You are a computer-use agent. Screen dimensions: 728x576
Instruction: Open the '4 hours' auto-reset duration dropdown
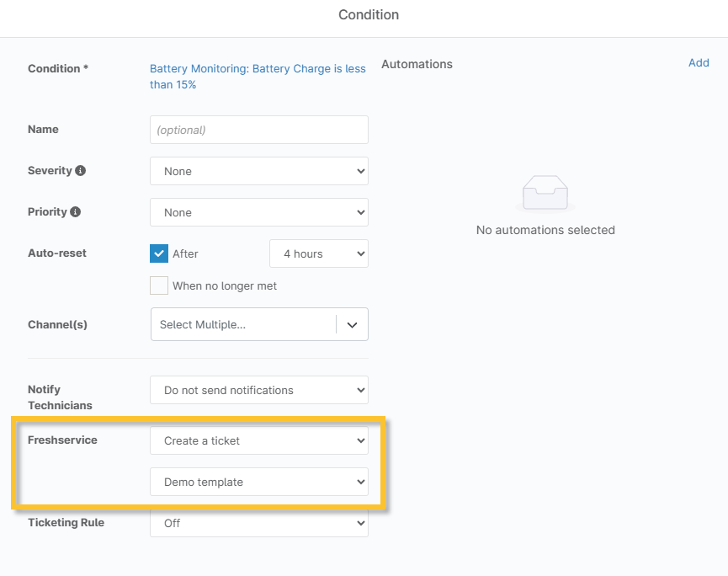point(318,253)
